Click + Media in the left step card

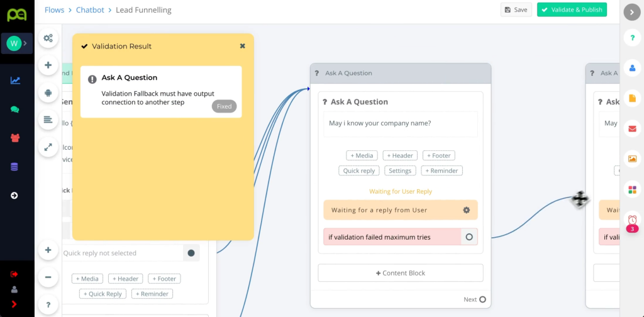click(87, 279)
